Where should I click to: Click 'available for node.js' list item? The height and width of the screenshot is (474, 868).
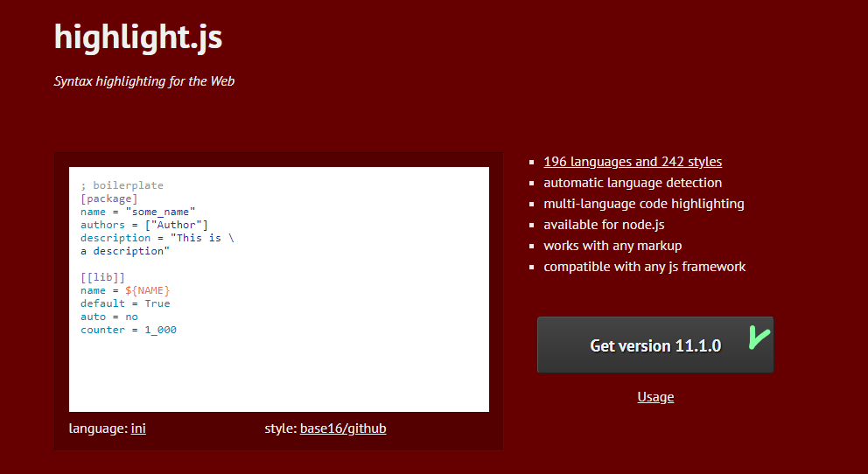pyautogui.click(x=604, y=225)
